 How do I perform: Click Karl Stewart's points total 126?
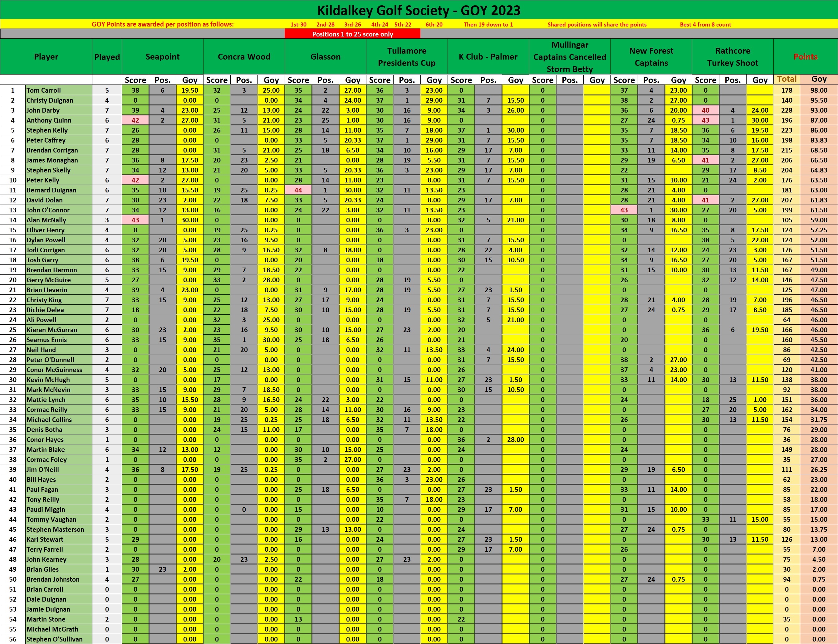click(787, 539)
